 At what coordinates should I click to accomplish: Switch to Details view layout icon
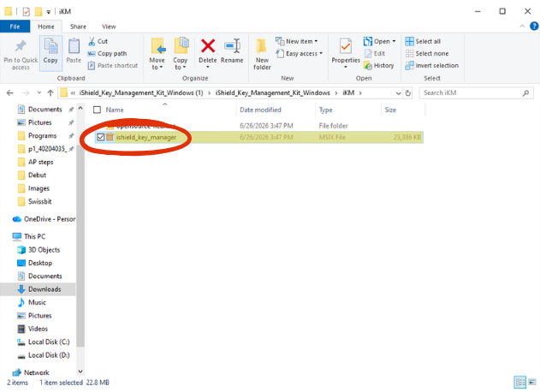pyautogui.click(x=519, y=382)
